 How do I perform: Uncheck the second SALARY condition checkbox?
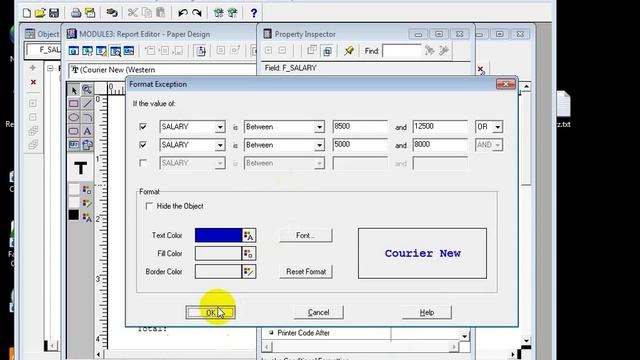coord(143,144)
